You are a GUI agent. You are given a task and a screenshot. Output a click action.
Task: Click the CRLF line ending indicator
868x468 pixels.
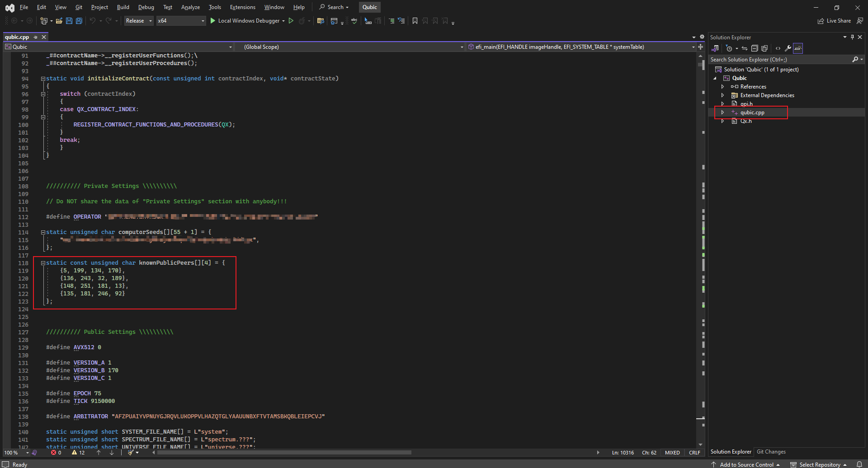pyautogui.click(x=694, y=453)
